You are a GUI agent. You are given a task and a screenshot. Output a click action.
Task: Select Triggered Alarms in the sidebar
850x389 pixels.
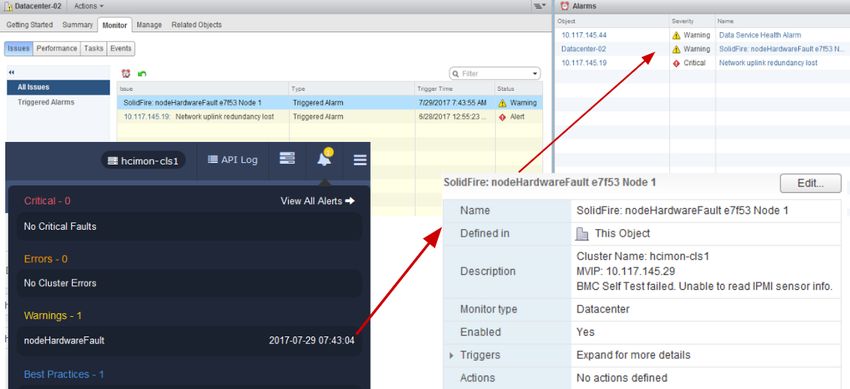click(46, 102)
